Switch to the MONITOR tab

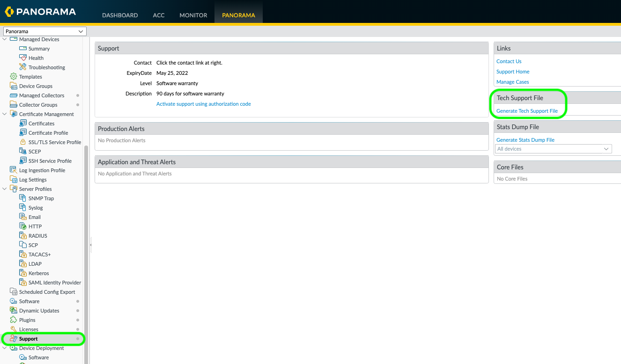coord(193,15)
